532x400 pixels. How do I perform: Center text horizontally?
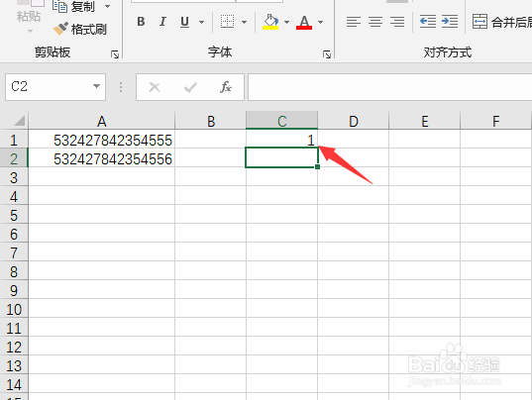click(x=375, y=22)
